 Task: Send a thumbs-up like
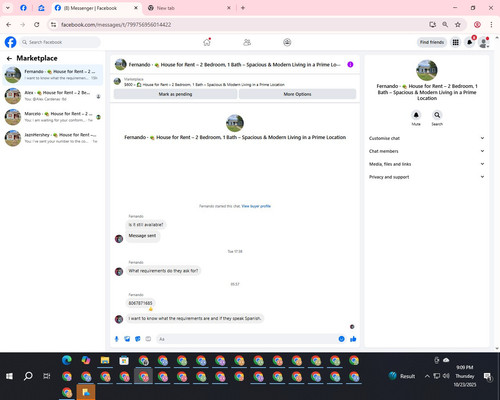[353, 339]
